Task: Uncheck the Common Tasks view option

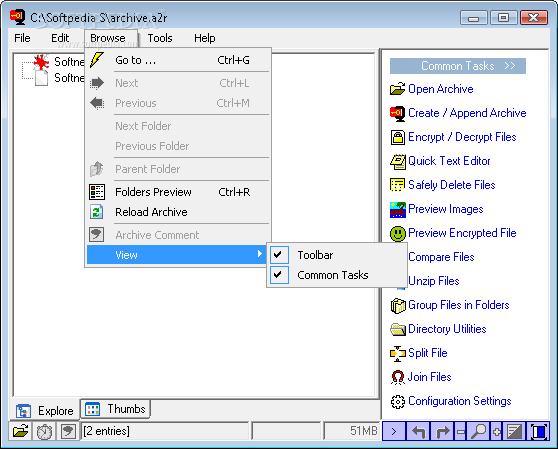Action: tap(279, 275)
